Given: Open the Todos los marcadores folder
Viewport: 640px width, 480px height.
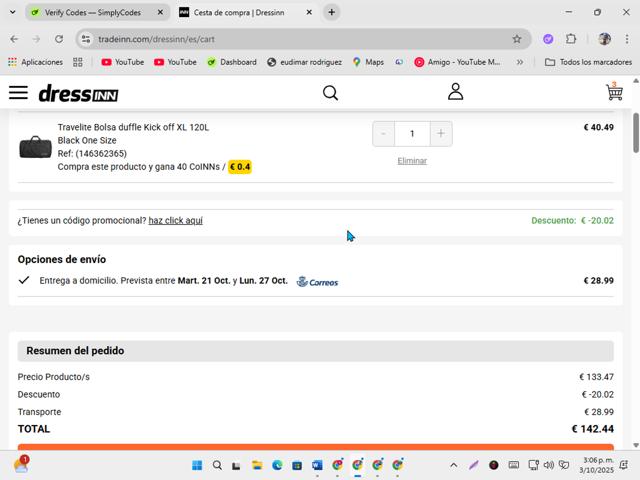Looking at the screenshot, I should tap(588, 62).
